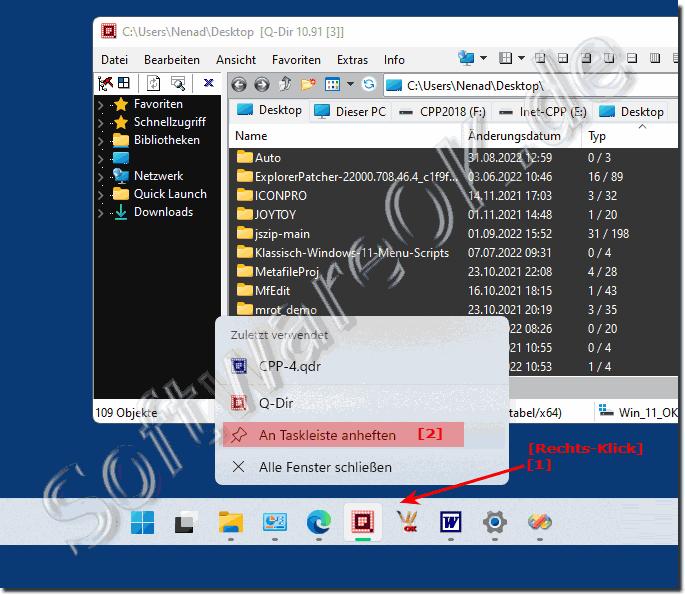Select Quick Launch in the folder tree
Image resolution: width=685 pixels, height=595 pixels.
coord(170,194)
